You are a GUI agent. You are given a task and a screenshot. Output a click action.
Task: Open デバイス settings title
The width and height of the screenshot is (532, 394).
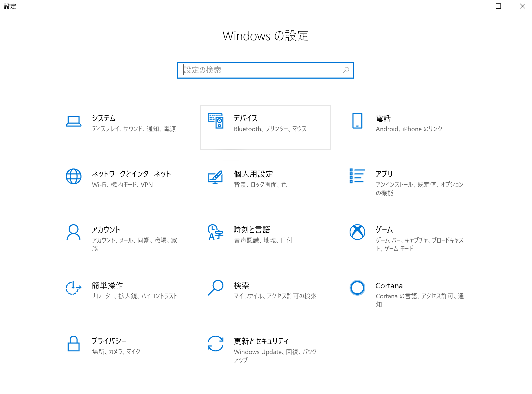[245, 118]
